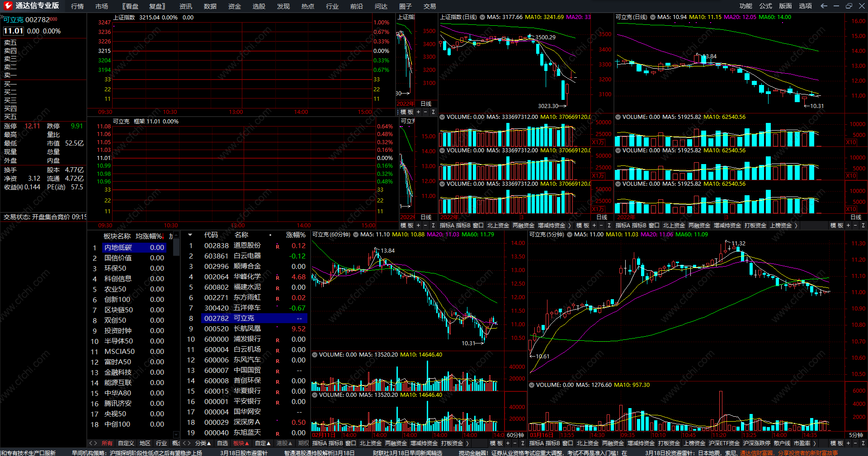Expand more indicators arrow in 5分钟 toolbar

[x=815, y=443]
